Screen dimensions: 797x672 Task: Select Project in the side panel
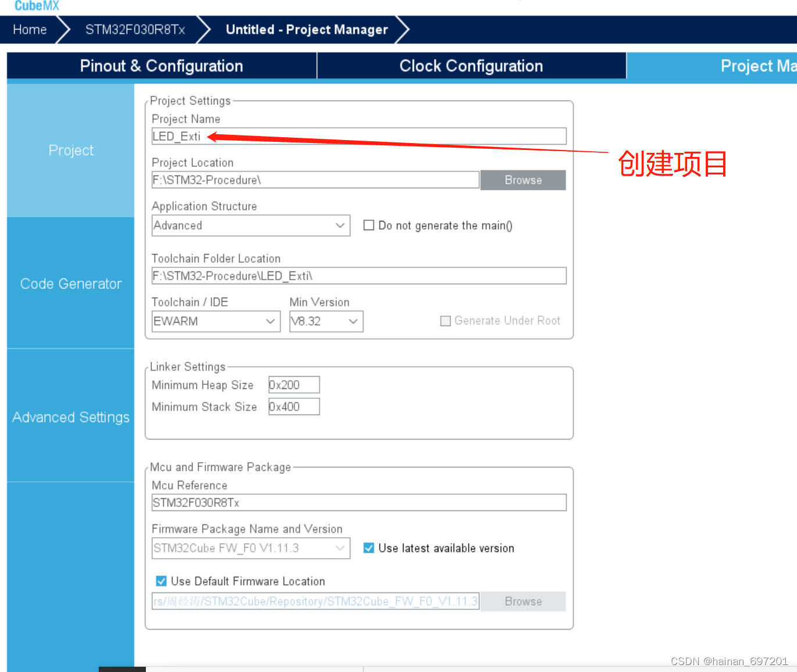coord(71,151)
